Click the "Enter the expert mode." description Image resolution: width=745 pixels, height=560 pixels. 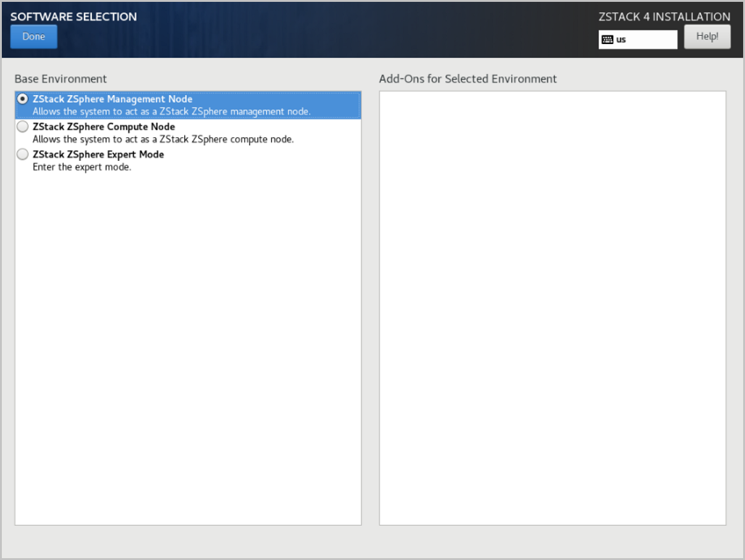click(82, 167)
